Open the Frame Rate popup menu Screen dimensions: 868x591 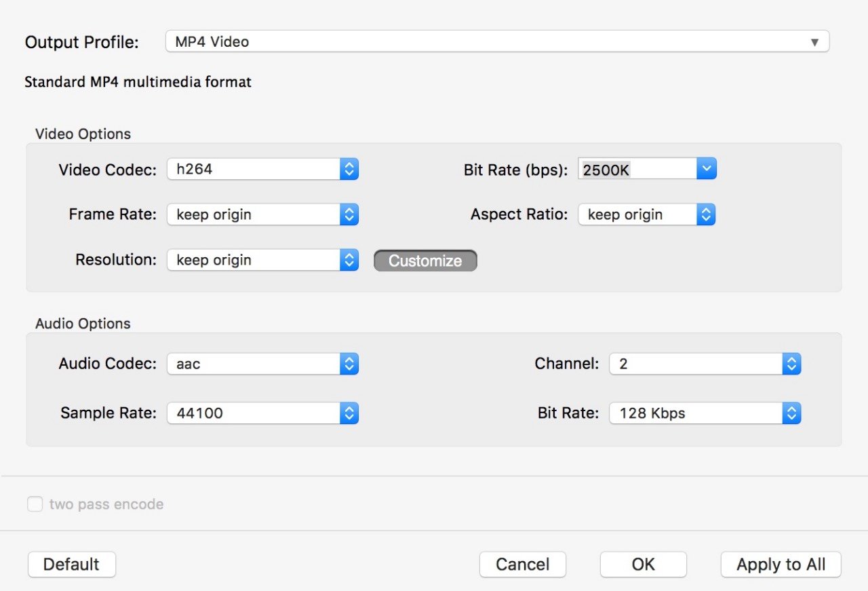pyautogui.click(x=262, y=215)
